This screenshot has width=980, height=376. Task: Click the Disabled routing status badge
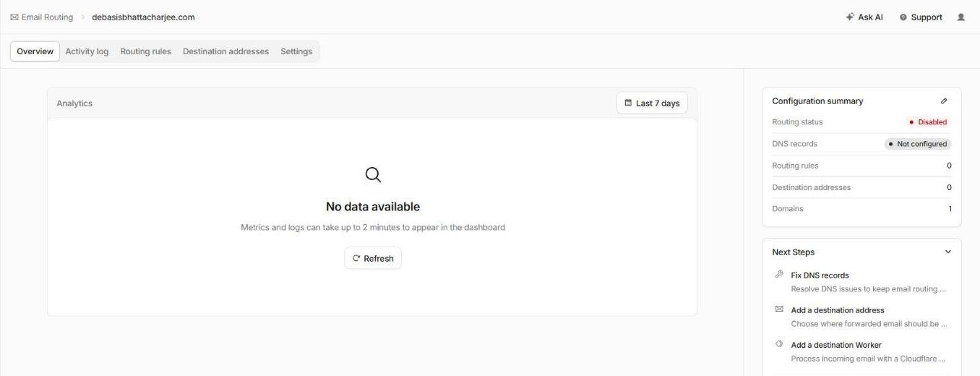pyautogui.click(x=928, y=122)
